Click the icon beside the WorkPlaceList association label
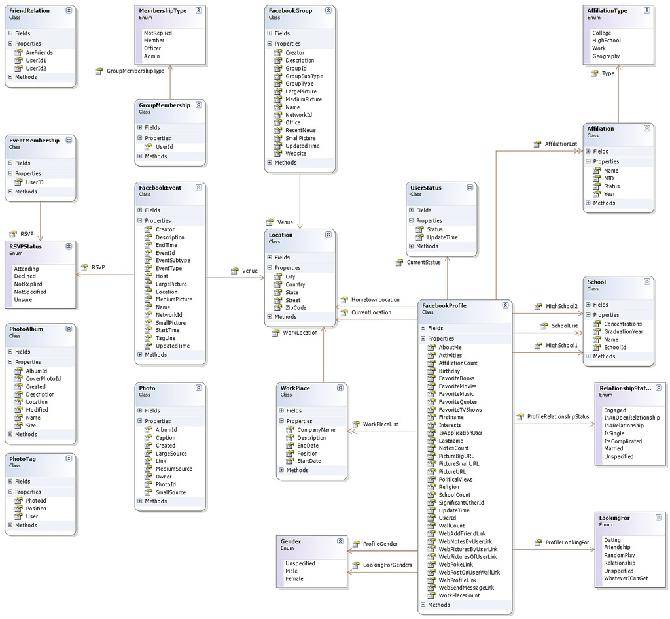Image resolution: width=670 pixels, height=619 pixels. tap(356, 424)
